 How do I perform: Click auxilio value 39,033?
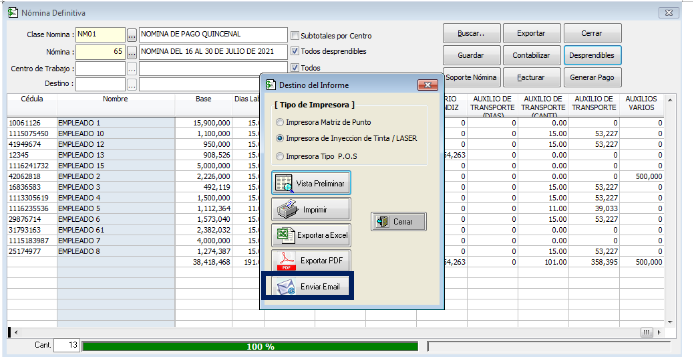point(607,209)
